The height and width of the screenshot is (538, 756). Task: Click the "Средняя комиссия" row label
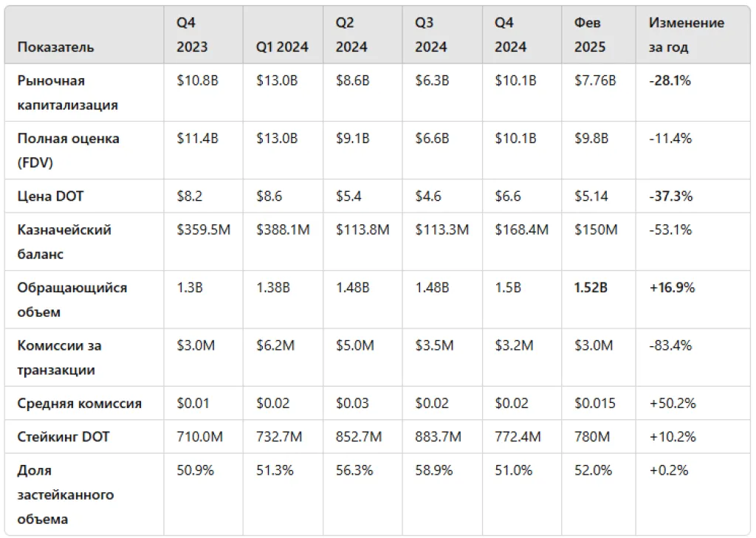79,404
